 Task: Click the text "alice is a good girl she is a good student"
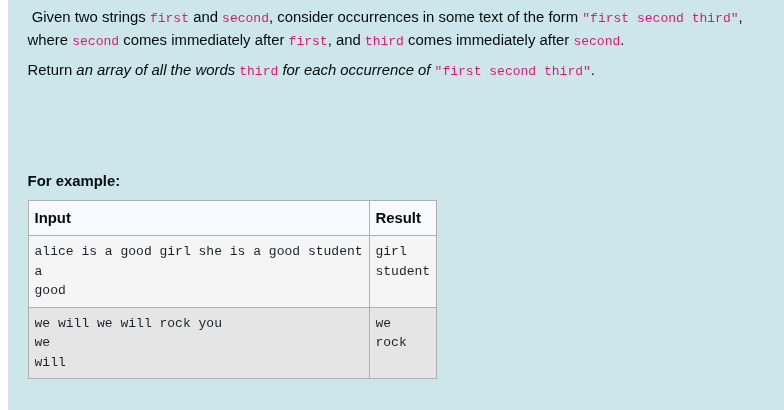[198, 252]
